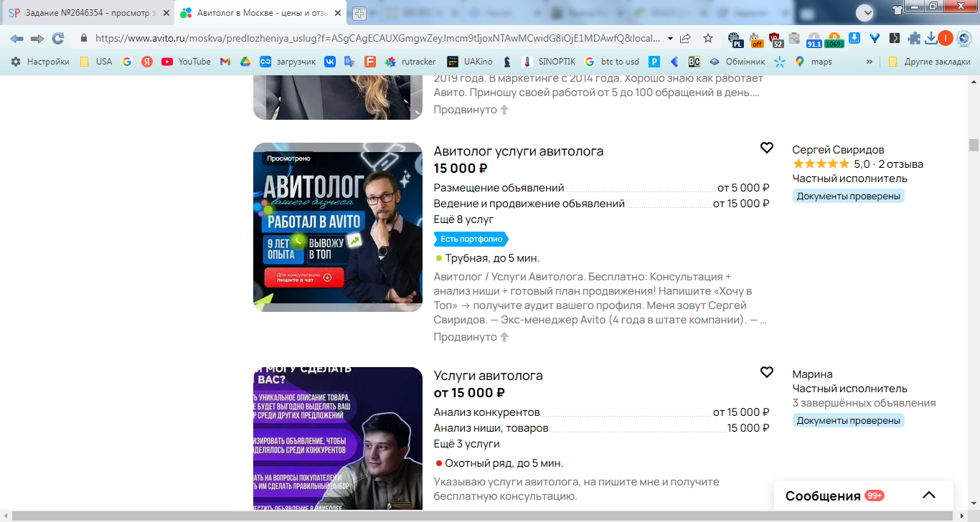Screen dimensions: 980x522
Task: Open the maps bookmark
Action: (814, 62)
